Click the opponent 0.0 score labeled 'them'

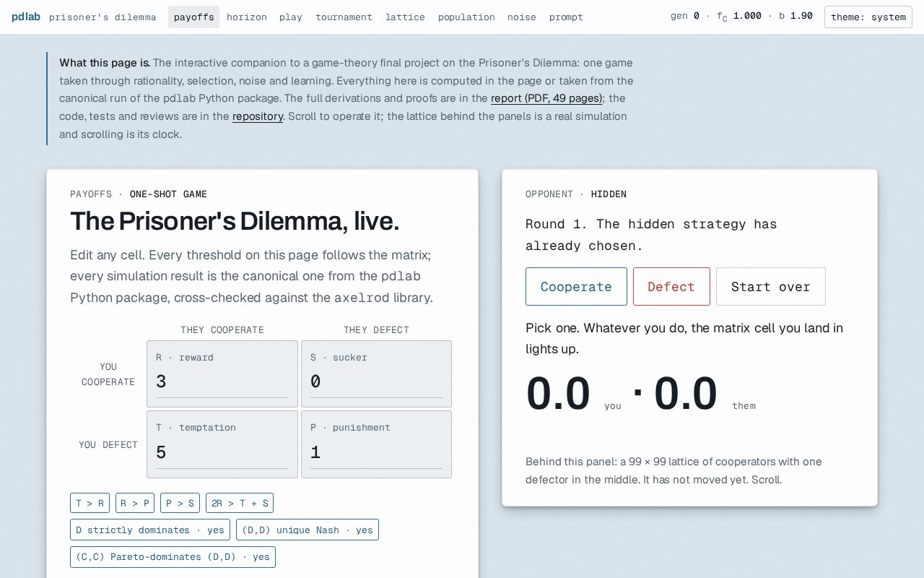[x=686, y=394]
